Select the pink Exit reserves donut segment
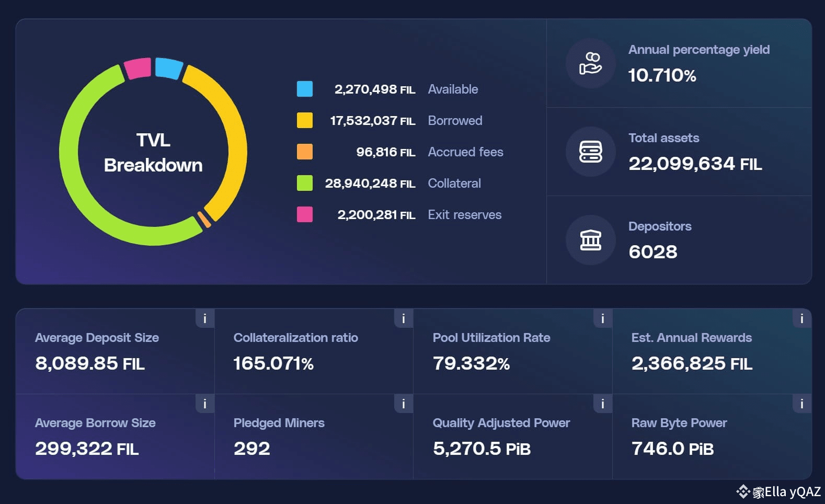Image resolution: width=825 pixels, height=504 pixels. (x=138, y=68)
